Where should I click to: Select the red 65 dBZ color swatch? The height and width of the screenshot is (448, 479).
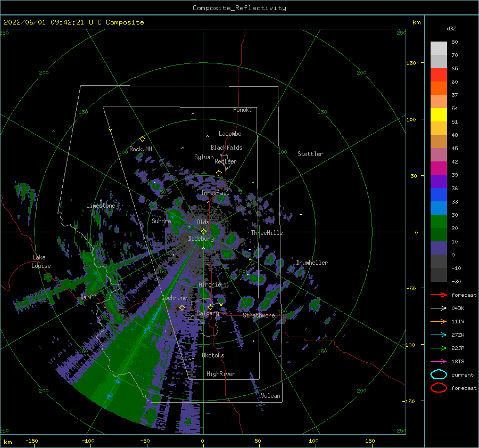[439, 75]
